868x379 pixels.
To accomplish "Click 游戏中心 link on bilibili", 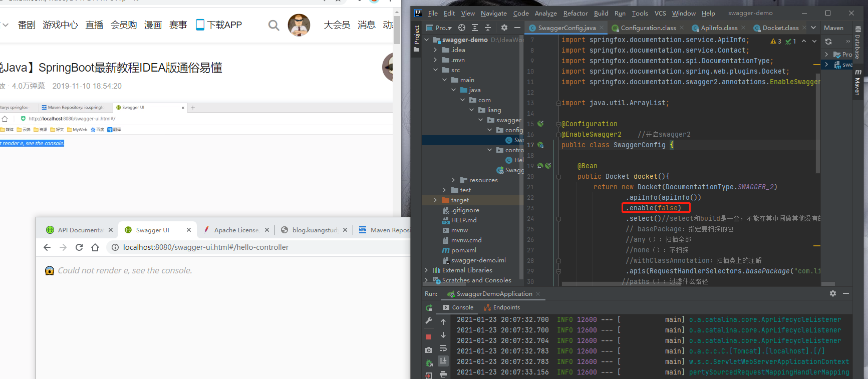I will [x=61, y=25].
